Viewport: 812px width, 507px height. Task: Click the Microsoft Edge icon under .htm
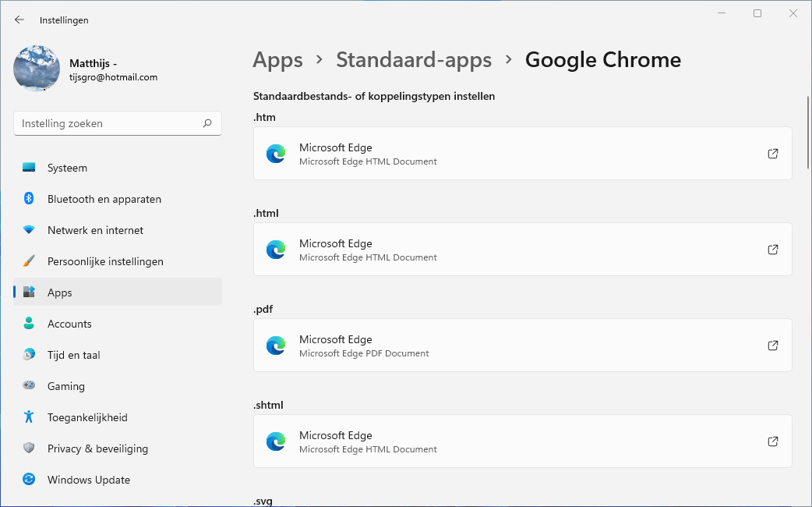tap(276, 154)
